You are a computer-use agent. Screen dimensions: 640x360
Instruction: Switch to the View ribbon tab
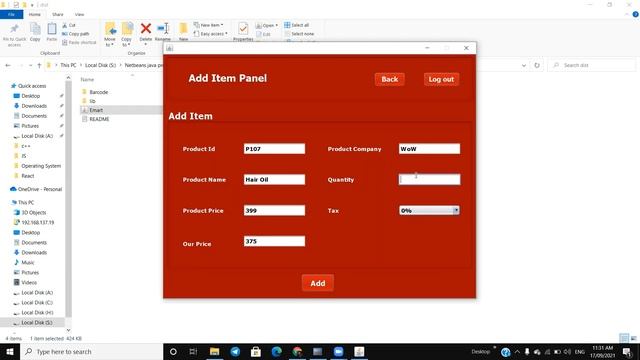79,14
